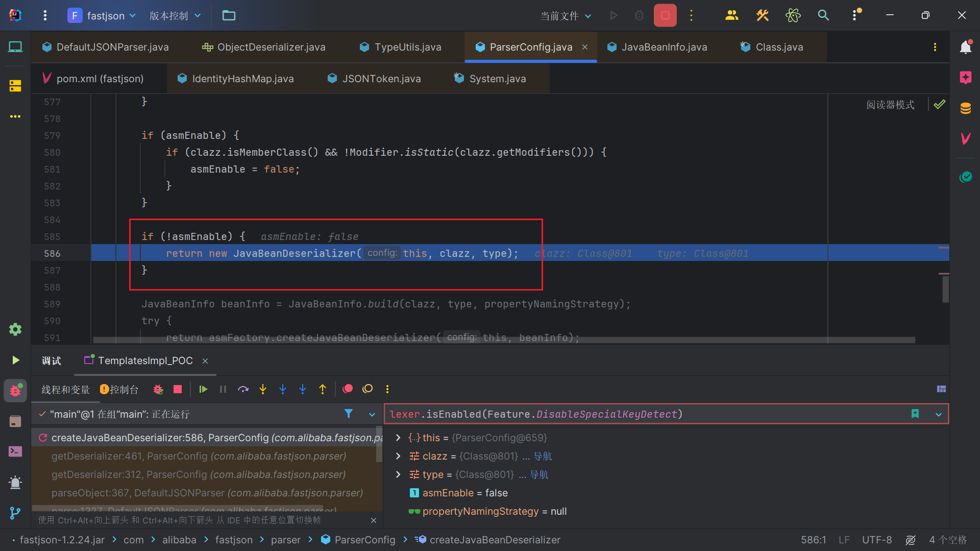Open the Structure tool window icon
The width and height of the screenshot is (980, 551).
tap(15, 85)
